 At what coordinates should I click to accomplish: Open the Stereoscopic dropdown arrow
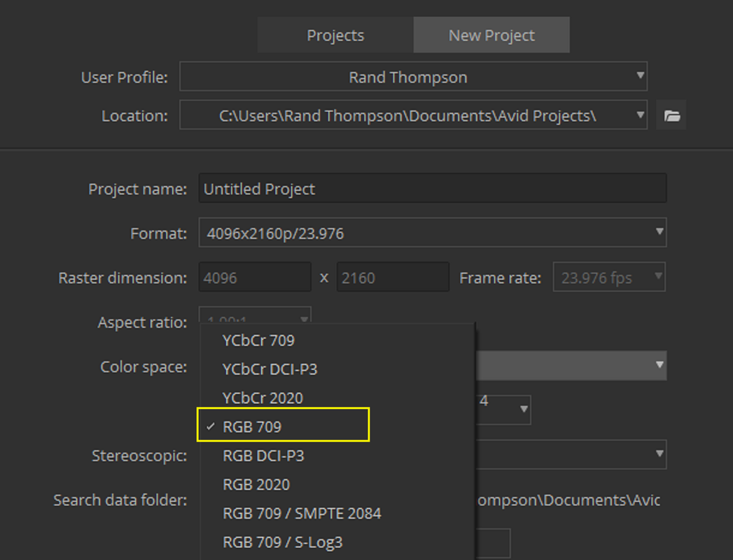coord(659,454)
